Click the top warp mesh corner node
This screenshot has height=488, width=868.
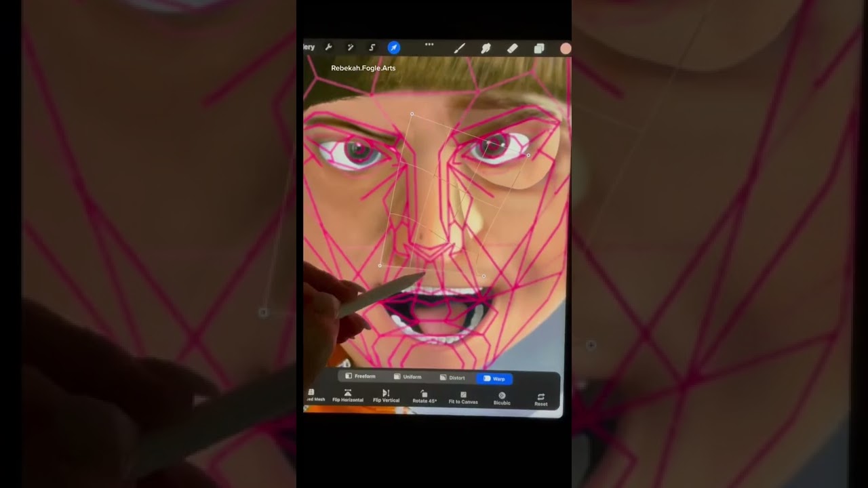412,114
